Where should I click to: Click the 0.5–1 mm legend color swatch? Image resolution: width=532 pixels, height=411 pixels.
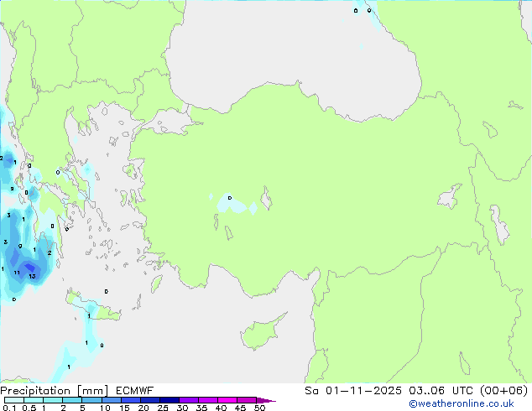34,400
